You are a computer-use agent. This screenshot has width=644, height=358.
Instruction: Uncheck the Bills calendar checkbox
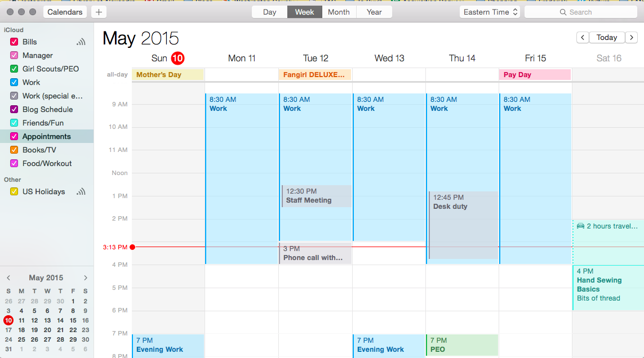click(x=14, y=42)
